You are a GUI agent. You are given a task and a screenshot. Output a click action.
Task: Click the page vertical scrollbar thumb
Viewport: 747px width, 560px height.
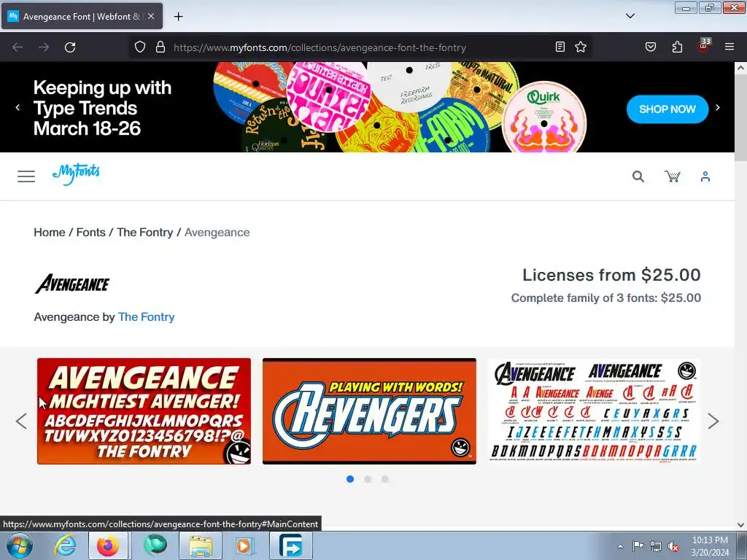point(741,118)
